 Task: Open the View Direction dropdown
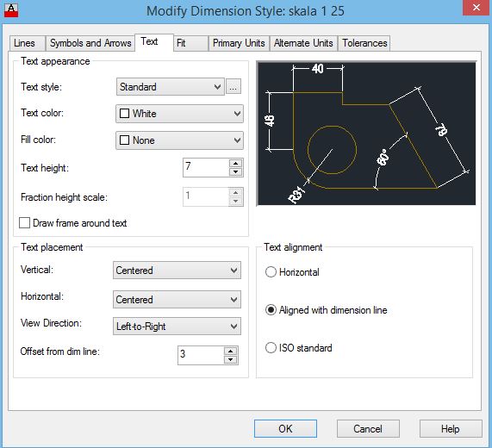point(177,327)
